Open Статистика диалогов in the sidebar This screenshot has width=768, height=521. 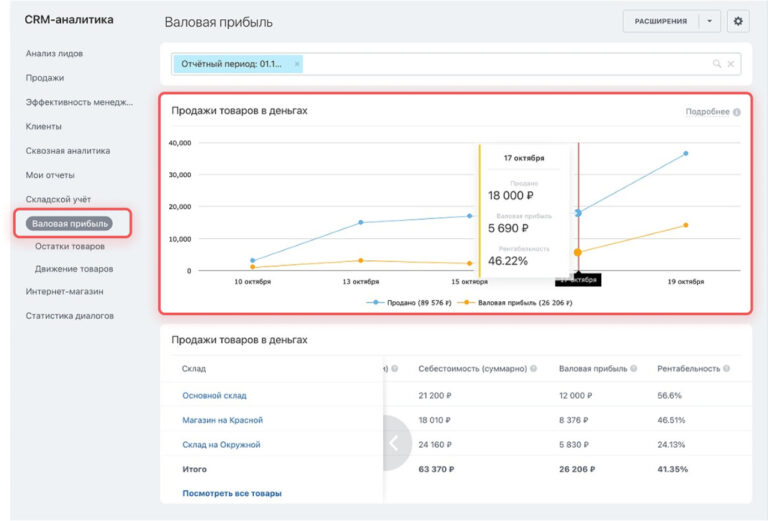tap(70, 316)
